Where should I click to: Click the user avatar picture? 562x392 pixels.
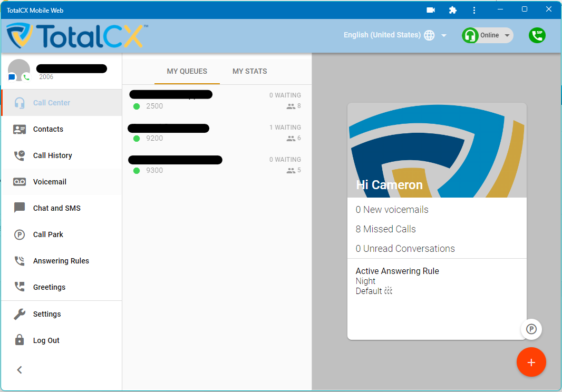19,70
